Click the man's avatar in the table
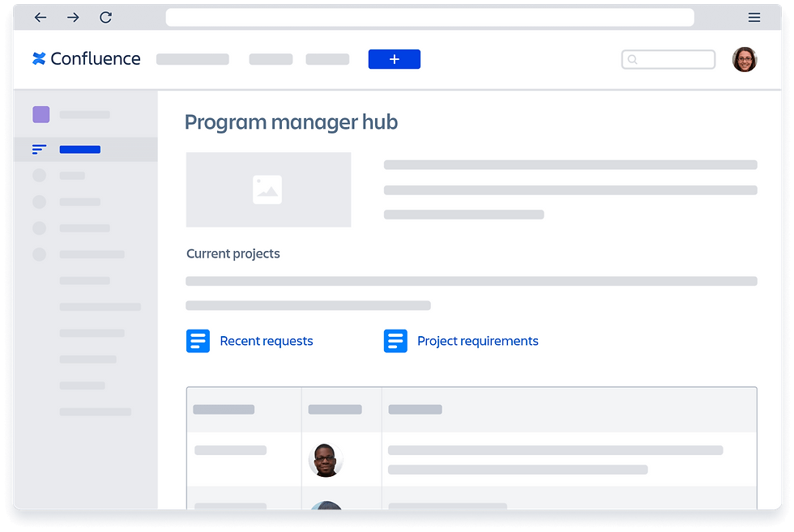 [326, 460]
